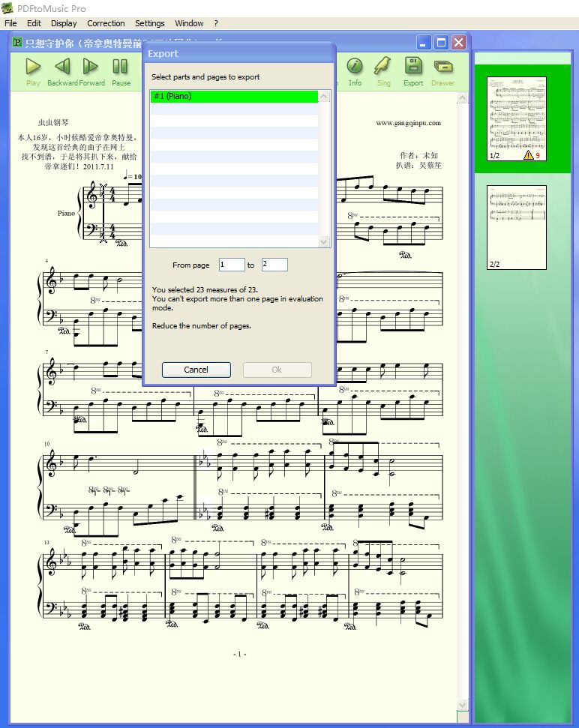The height and width of the screenshot is (728, 579).
Task: Click the warning icon on page 1/2 thumbnail
Action: pyautogui.click(x=529, y=155)
